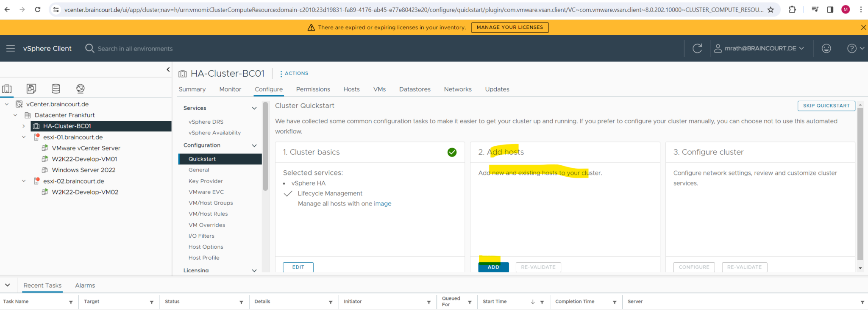Select W2K22-Develop-VM02 in the inventory tree
Viewport: 868px width, 311px height.
[x=85, y=192]
